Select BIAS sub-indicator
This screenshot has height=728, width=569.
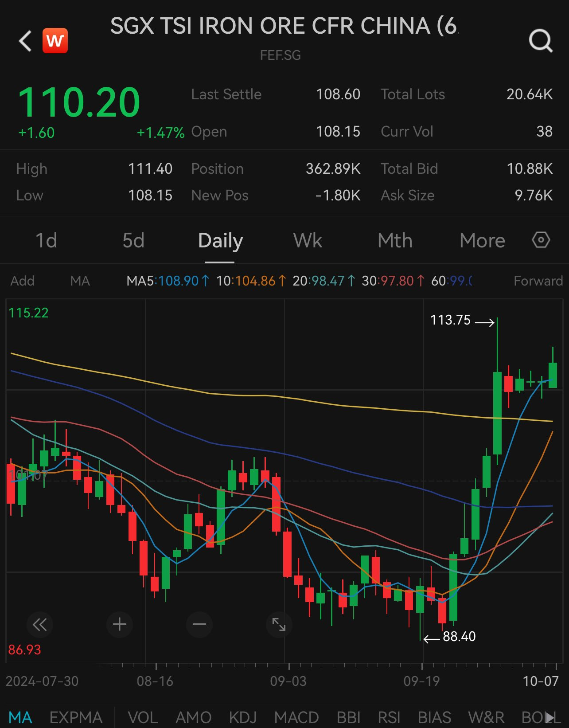point(434,717)
